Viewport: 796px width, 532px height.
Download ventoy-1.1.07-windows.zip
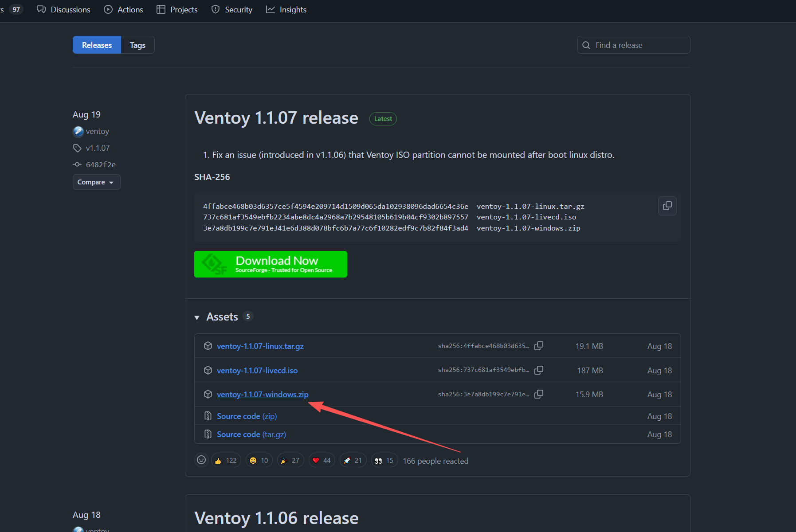[x=263, y=395]
